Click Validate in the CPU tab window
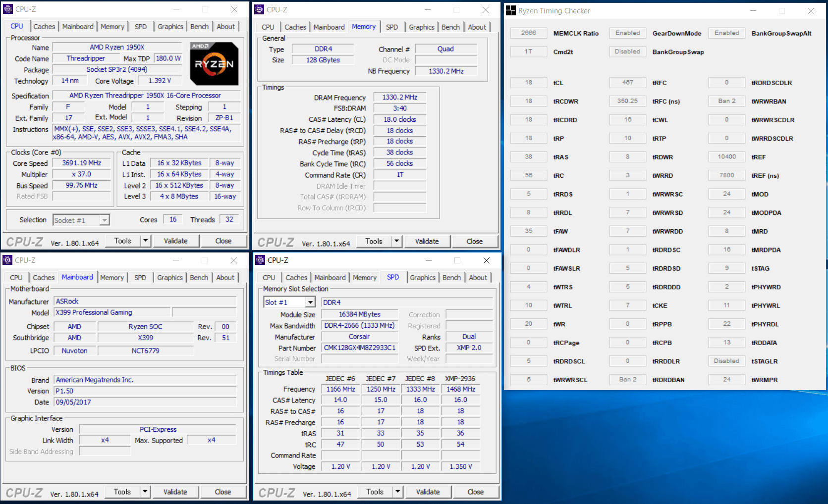The width and height of the screenshot is (828, 504). (x=176, y=241)
